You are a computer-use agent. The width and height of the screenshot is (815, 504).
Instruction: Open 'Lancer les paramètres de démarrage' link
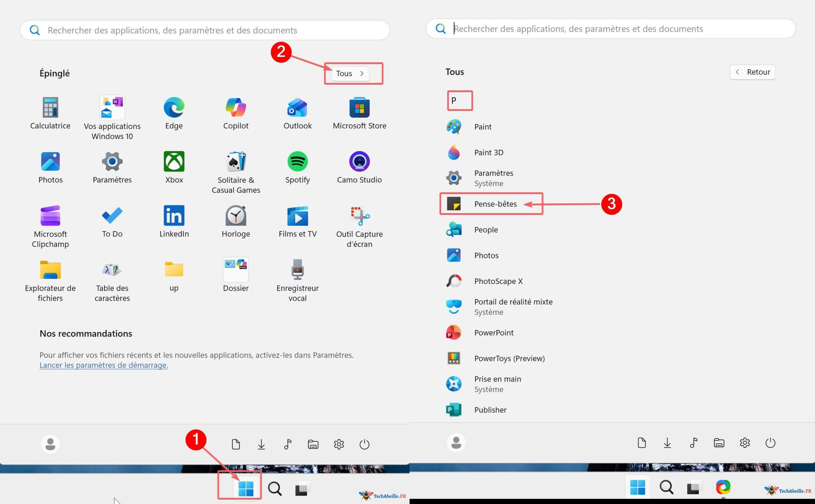(x=104, y=365)
